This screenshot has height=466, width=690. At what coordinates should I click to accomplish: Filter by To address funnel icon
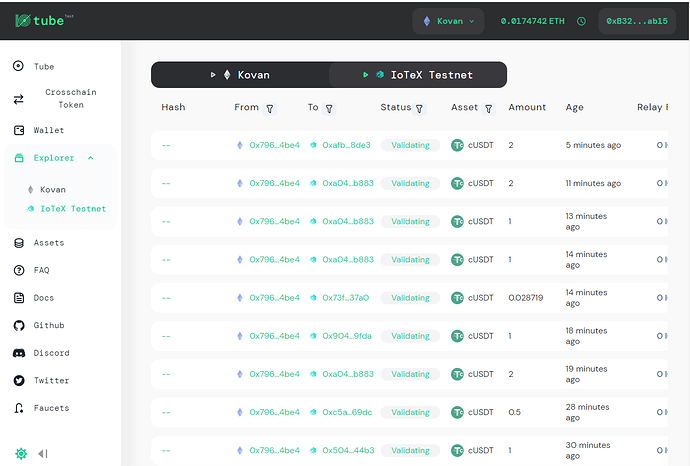click(329, 109)
